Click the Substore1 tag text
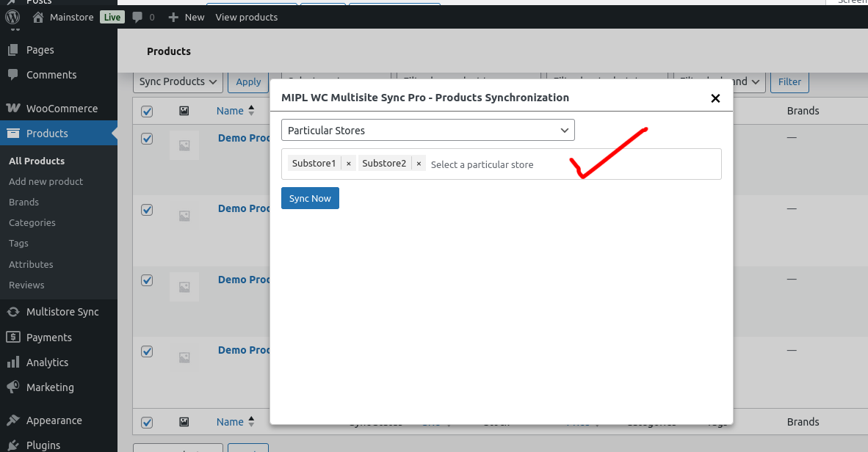Image resolution: width=868 pixels, height=452 pixels. (x=314, y=163)
